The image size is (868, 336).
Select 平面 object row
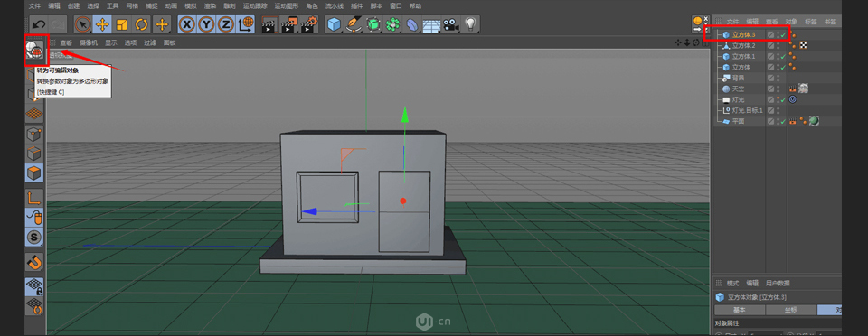[x=739, y=121]
